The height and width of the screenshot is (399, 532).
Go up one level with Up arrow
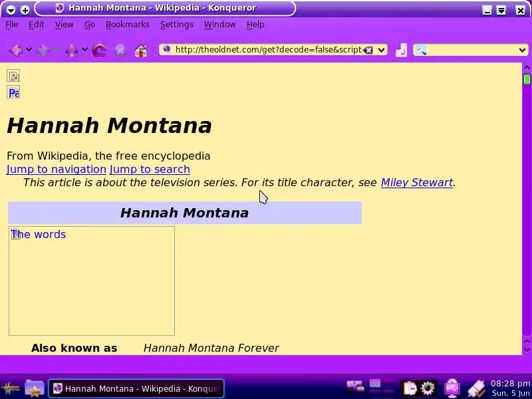coord(72,51)
